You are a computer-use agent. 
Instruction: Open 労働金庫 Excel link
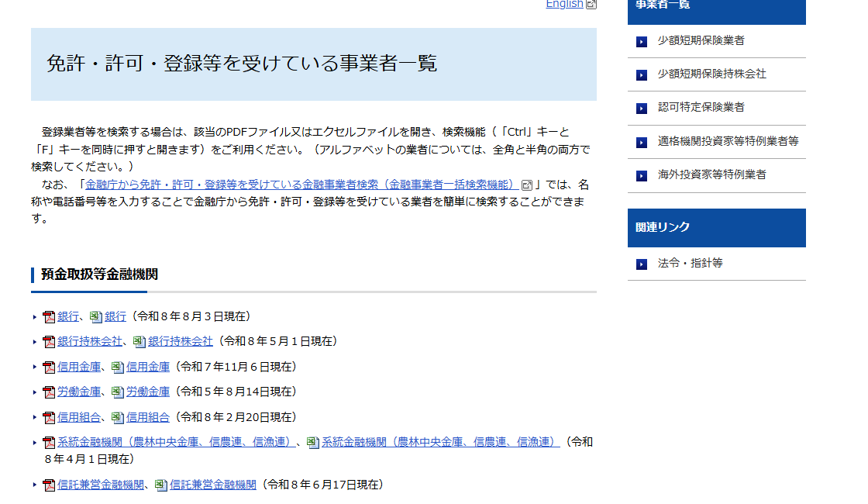(x=148, y=392)
